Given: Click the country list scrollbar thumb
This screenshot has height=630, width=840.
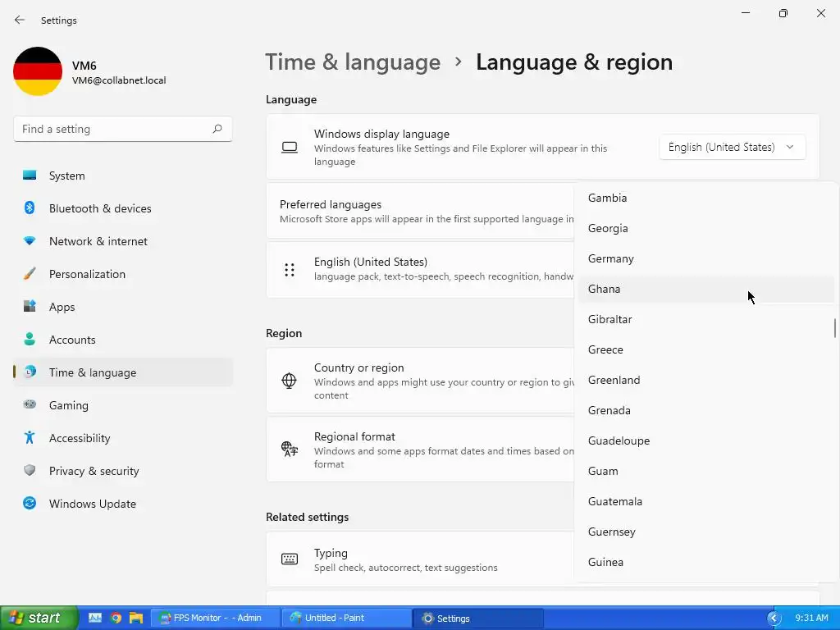Looking at the screenshot, I should (834, 328).
